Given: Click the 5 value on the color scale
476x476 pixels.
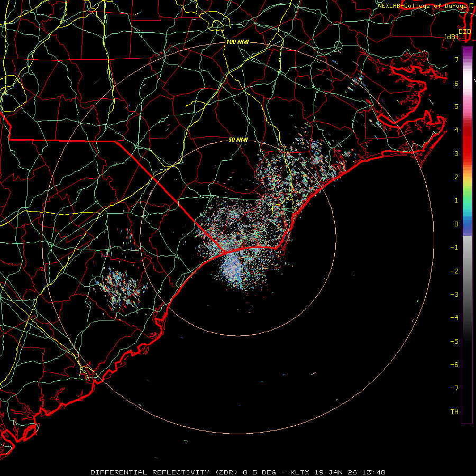Looking at the screenshot, I should [x=456, y=106].
